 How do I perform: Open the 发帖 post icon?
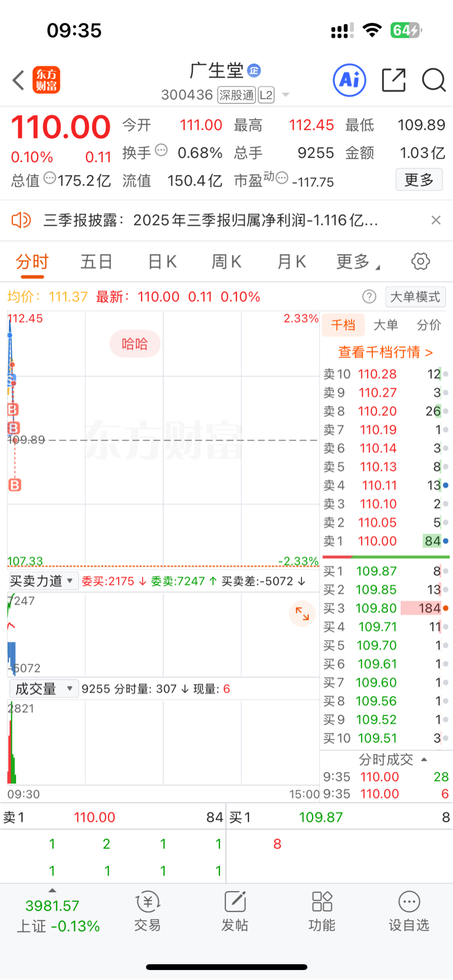(235, 911)
